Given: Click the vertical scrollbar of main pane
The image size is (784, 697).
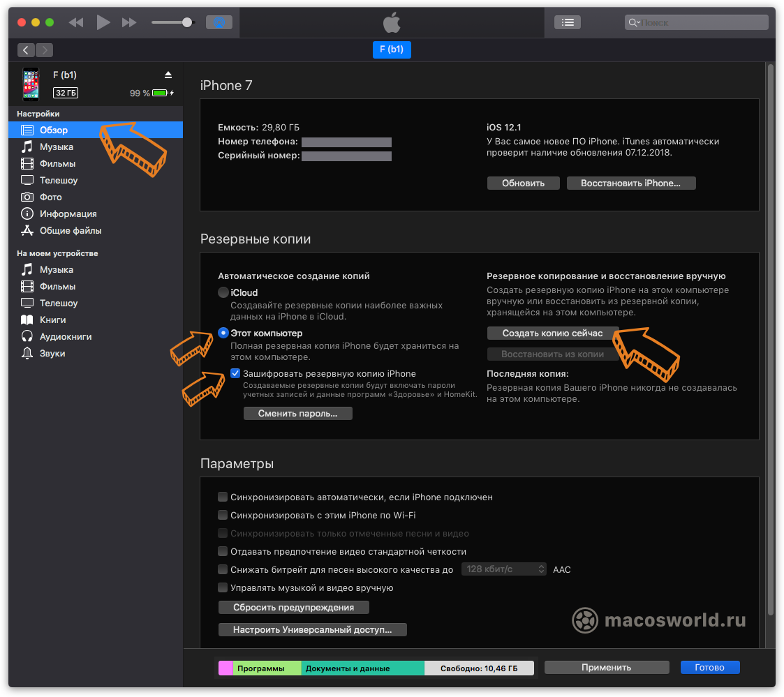Looking at the screenshot, I should (x=771, y=340).
